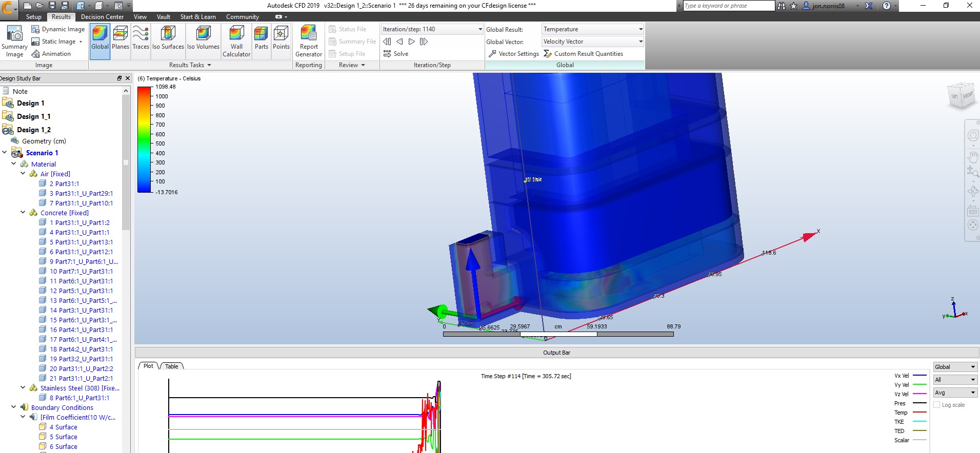This screenshot has height=453, width=980.
Task: Launch the Report Generator
Action: click(x=309, y=42)
